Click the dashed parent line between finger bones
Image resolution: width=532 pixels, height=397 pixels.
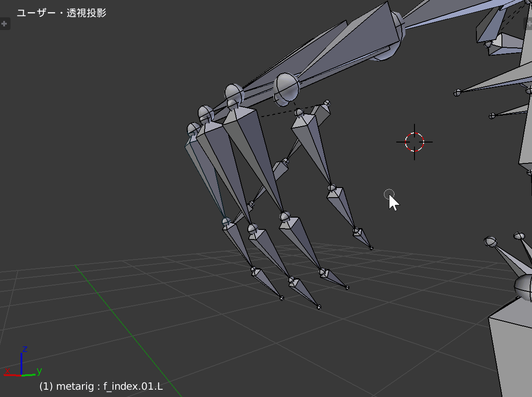click(x=278, y=112)
